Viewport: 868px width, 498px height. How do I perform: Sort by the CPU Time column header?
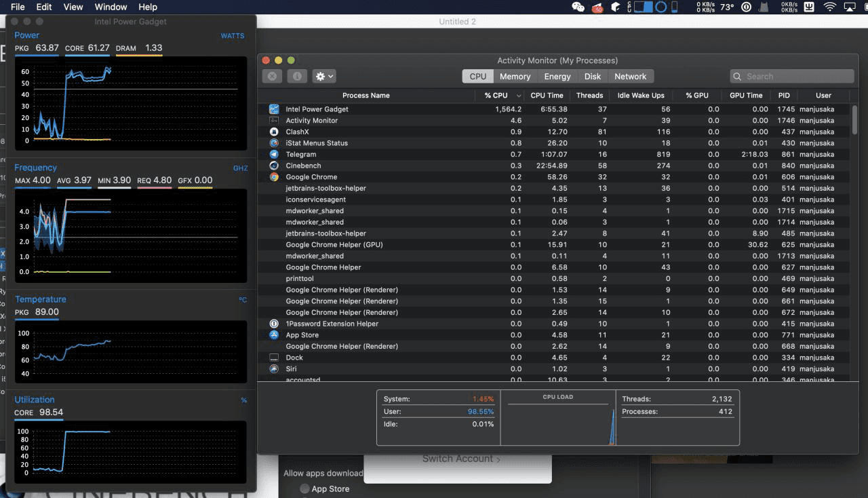(x=547, y=96)
